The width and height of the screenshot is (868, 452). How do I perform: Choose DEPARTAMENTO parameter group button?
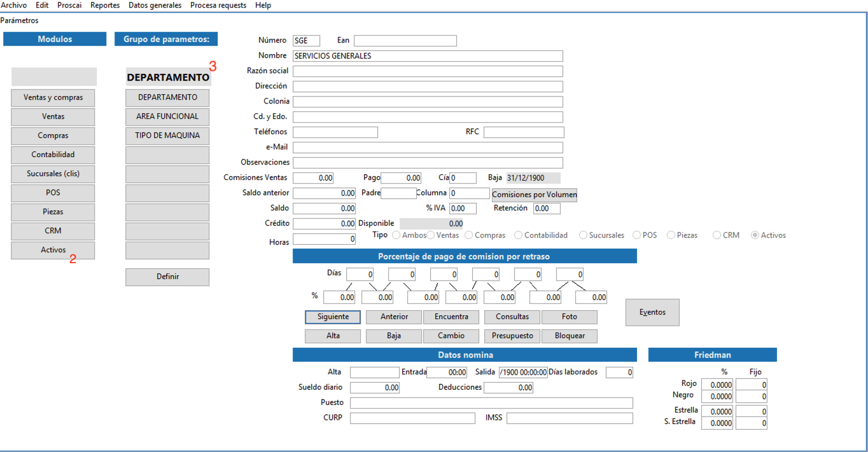click(167, 98)
